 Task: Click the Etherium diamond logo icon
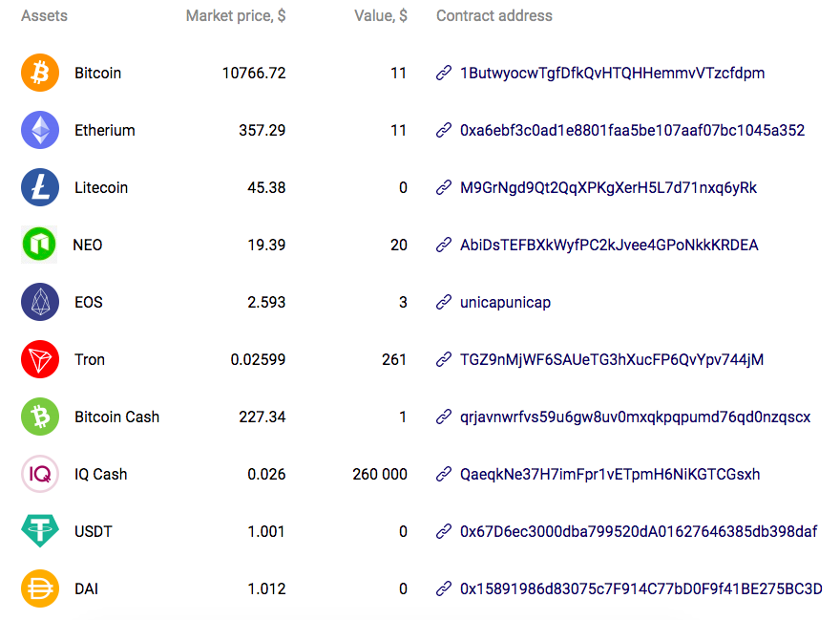coord(40,130)
